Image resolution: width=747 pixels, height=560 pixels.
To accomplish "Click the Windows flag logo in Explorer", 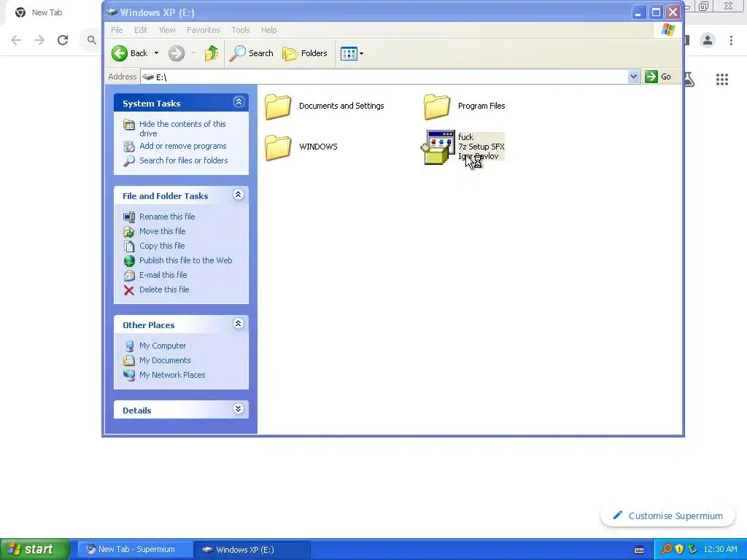I will (x=668, y=29).
